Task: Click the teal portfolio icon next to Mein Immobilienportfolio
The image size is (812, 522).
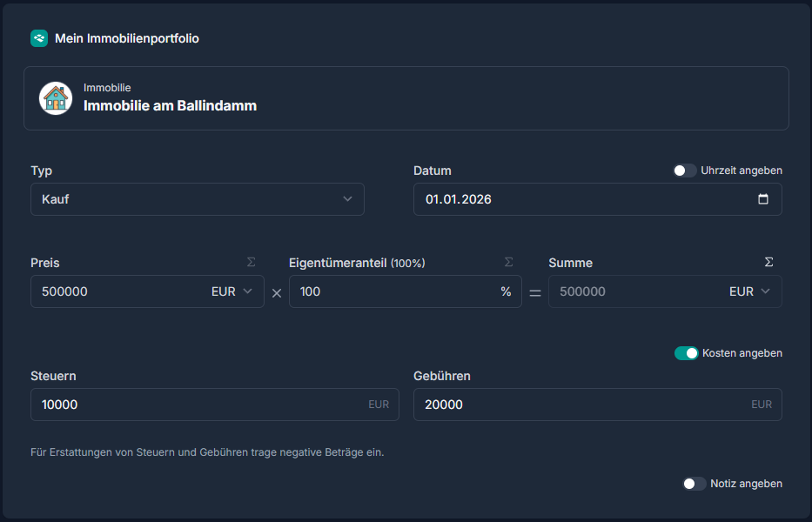Action: [x=37, y=38]
